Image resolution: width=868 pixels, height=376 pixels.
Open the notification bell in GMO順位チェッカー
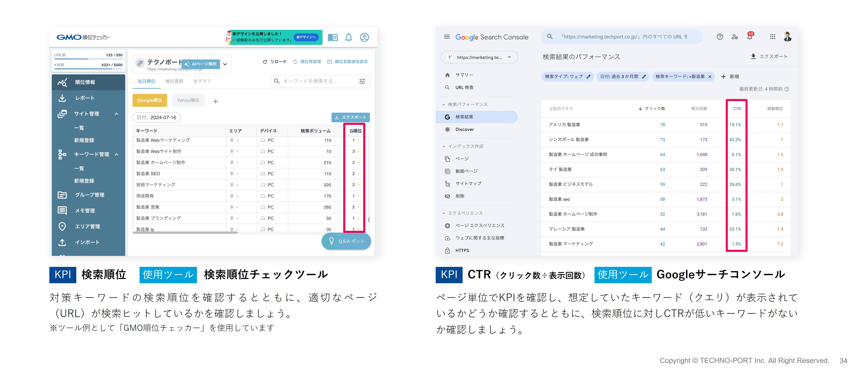[x=348, y=37]
